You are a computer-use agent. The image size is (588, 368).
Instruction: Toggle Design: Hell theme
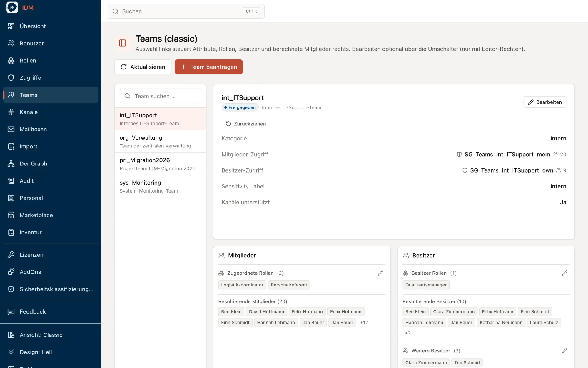(51, 352)
